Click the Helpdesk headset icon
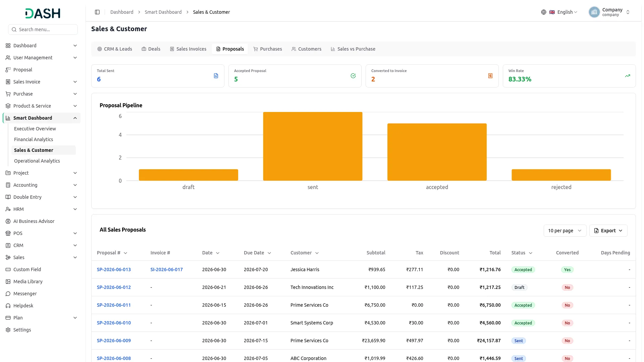 coord(8,306)
